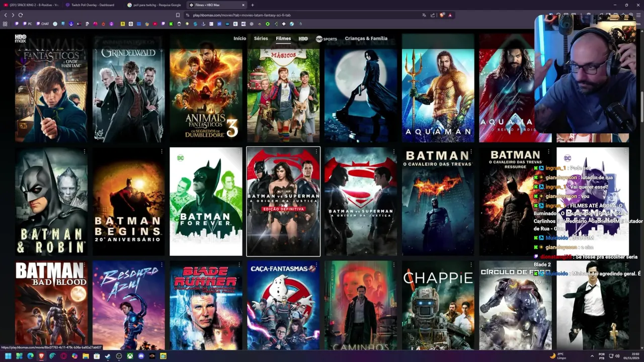Click the share icon in the address bar

[x=433, y=15]
